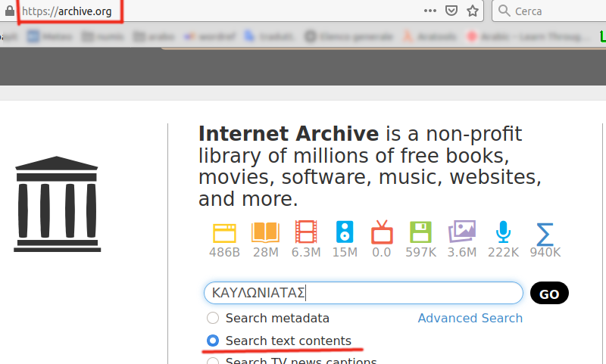Image resolution: width=606 pixels, height=364 pixels.
Task: Open the page actions three-dot menu
Action: (430, 11)
